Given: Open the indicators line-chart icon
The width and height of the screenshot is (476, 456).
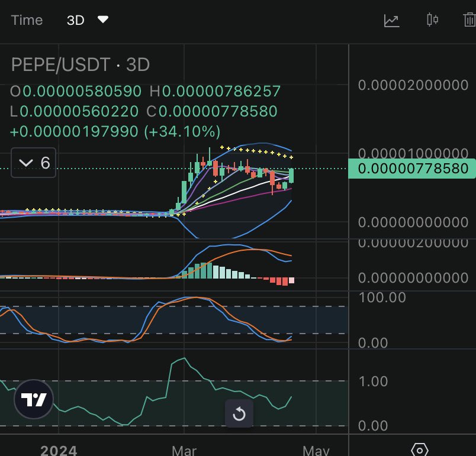Looking at the screenshot, I should (391, 20).
